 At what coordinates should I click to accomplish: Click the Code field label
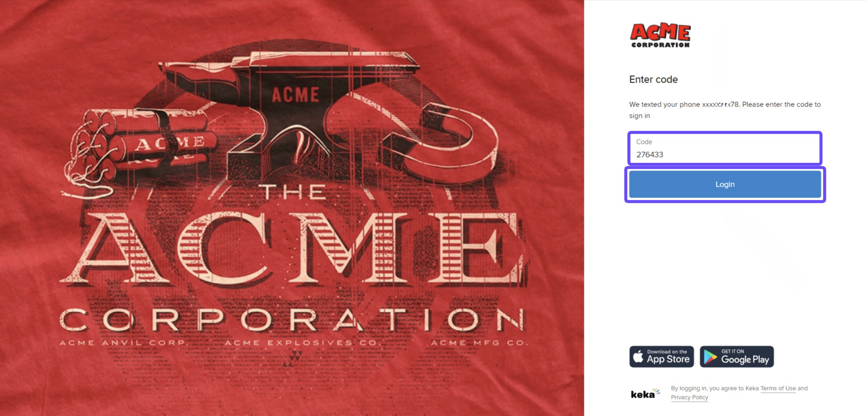tap(643, 142)
